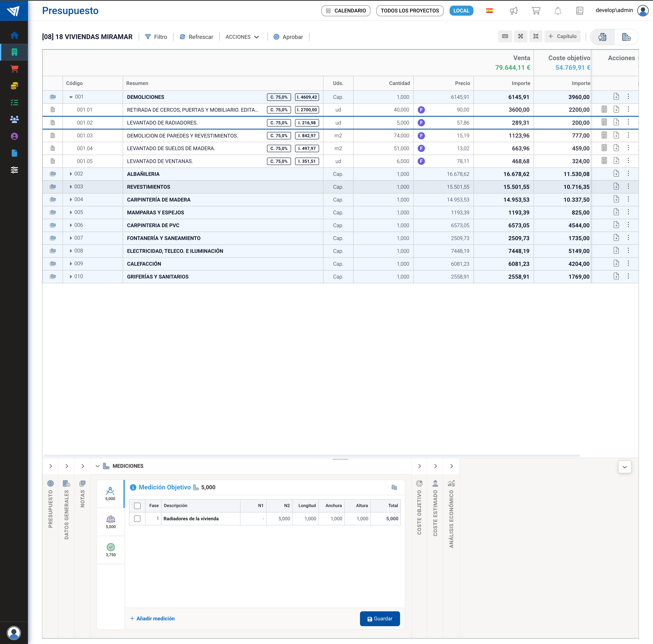Click the Spanish flag language icon

click(489, 11)
